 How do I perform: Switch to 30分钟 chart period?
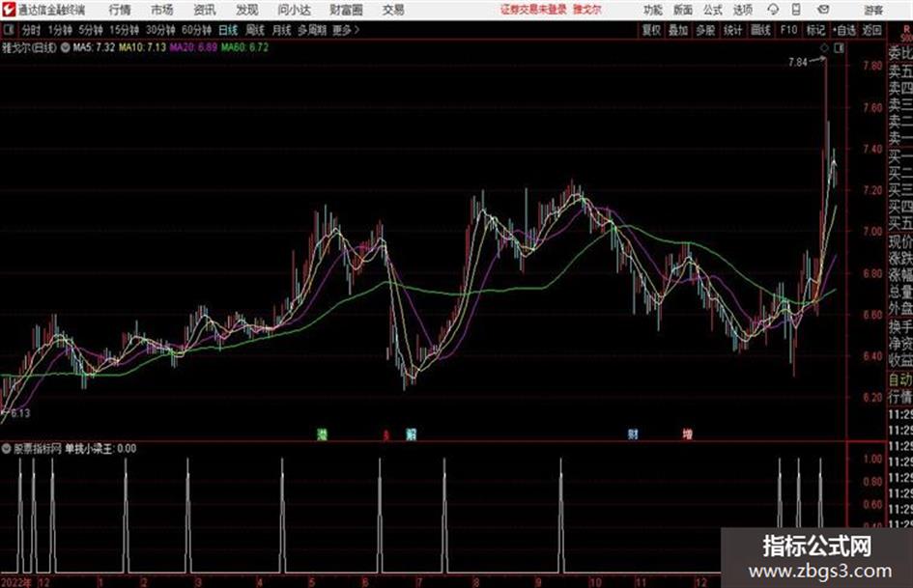pos(160,30)
